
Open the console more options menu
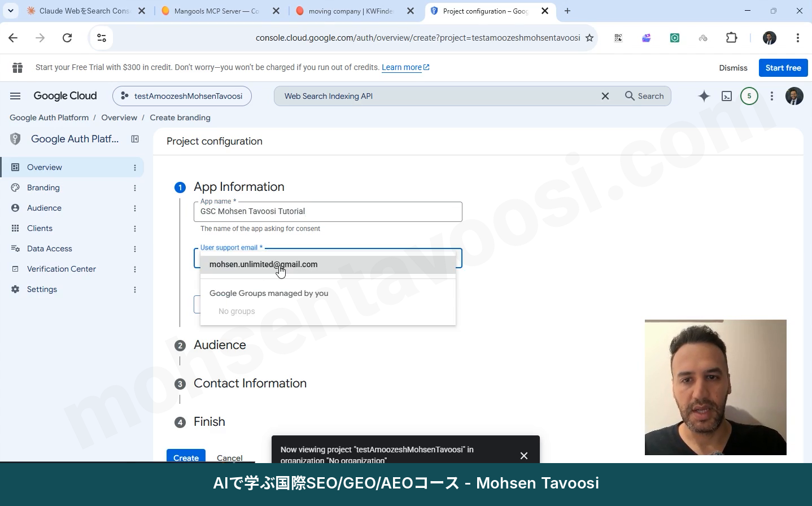[x=772, y=96]
